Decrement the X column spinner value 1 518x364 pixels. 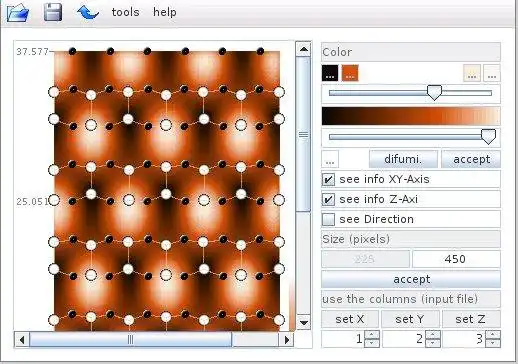(372, 343)
